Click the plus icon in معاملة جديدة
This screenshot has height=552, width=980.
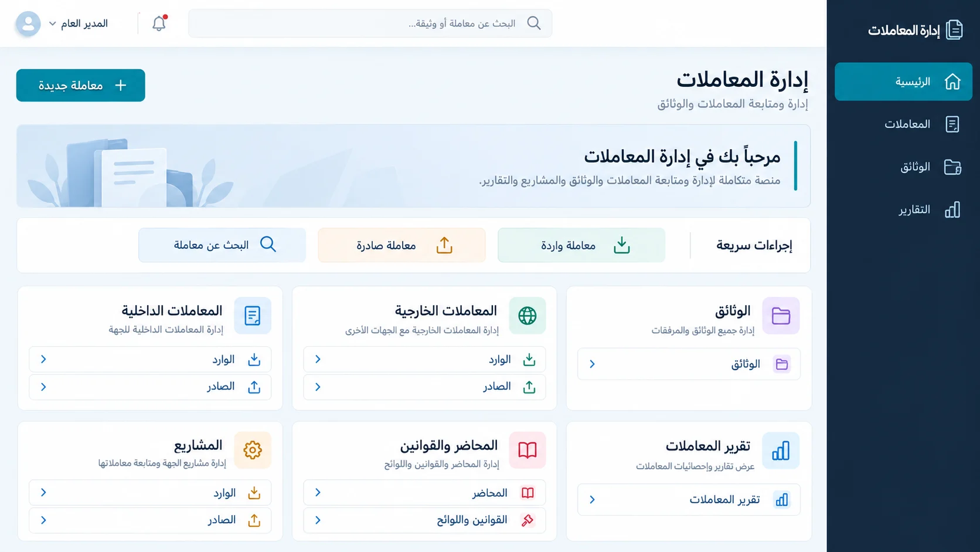click(x=121, y=86)
